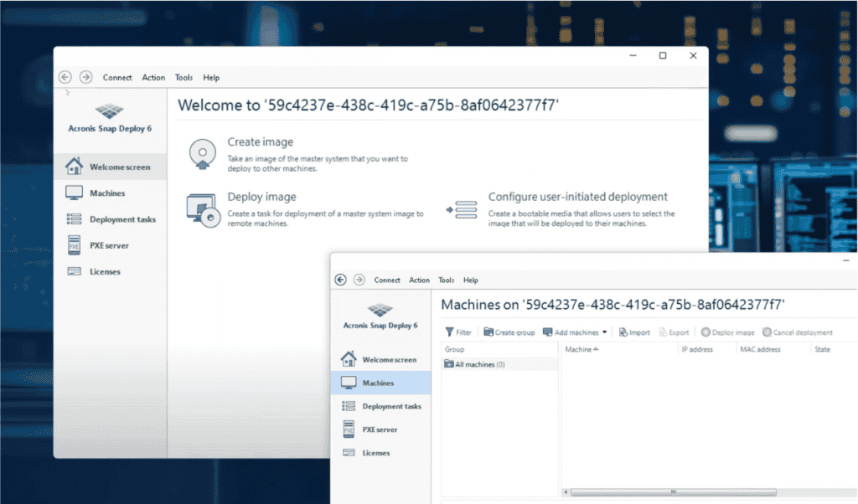Expand the Add machines dropdown arrow
The height and width of the screenshot is (504, 858).
click(605, 332)
